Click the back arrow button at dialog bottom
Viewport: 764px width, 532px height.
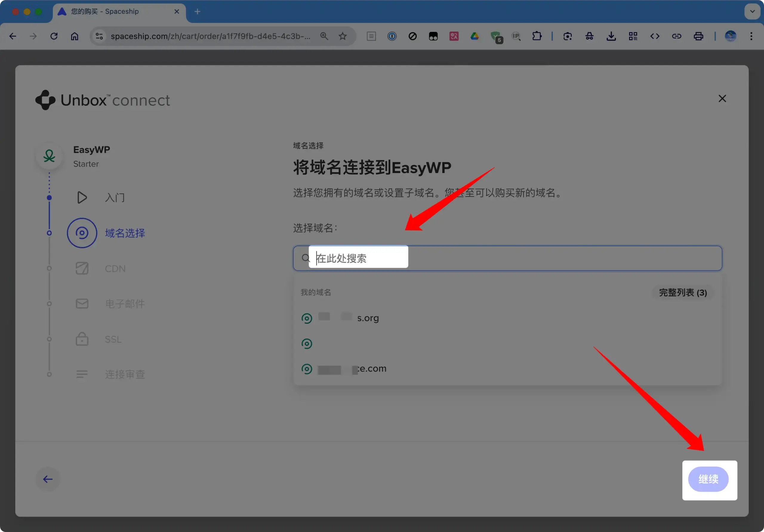pos(48,479)
